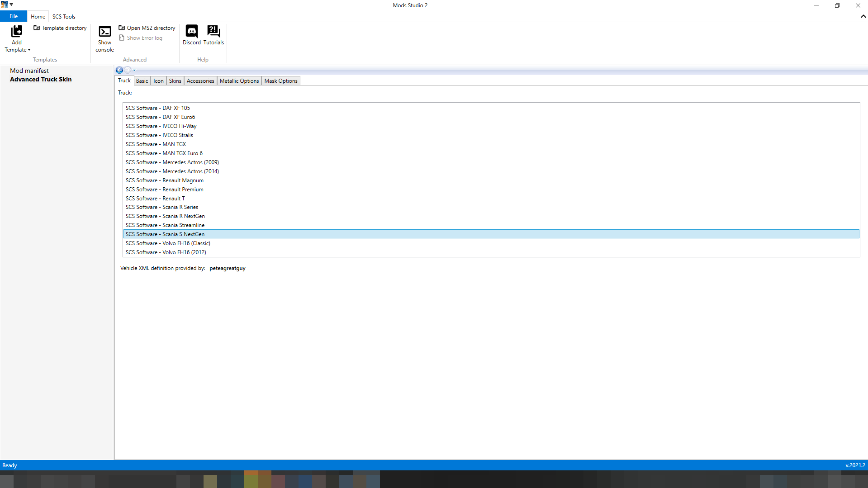Screen dimensions: 868x488
Task: Select Scania Streamline truck
Action: [491, 225]
